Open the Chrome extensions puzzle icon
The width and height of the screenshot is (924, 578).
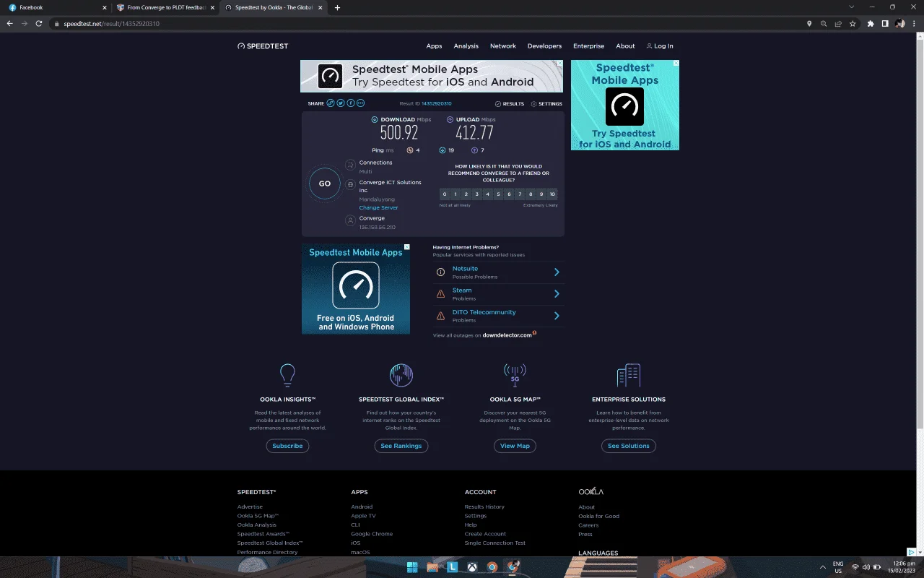(871, 23)
